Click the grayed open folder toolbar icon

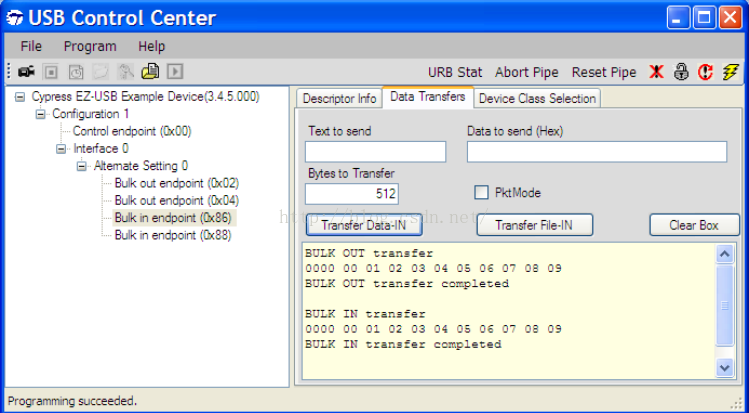point(101,72)
